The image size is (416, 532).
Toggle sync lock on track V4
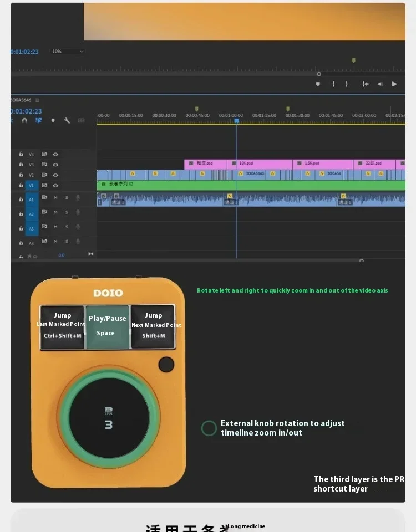pyautogui.click(x=44, y=154)
